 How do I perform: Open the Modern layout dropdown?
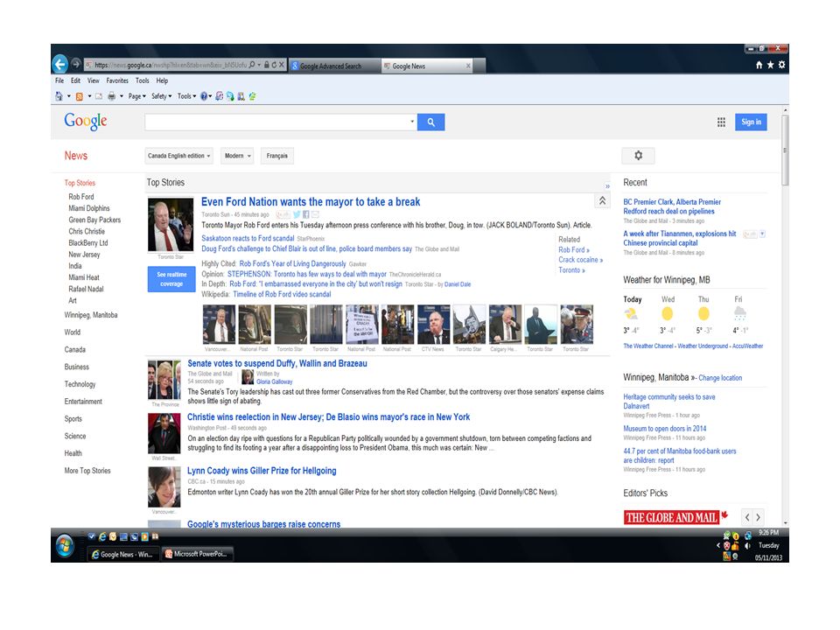237,156
